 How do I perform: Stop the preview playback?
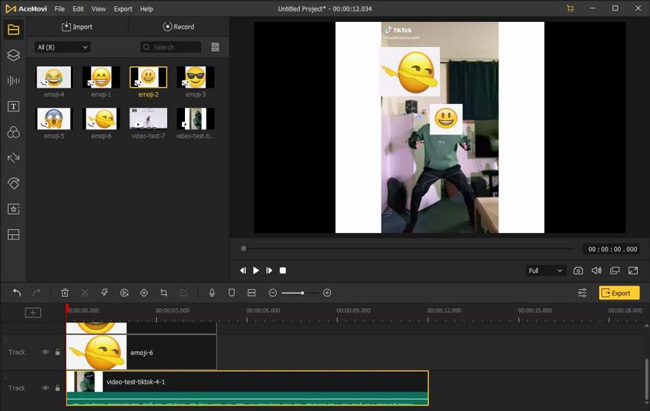point(283,271)
